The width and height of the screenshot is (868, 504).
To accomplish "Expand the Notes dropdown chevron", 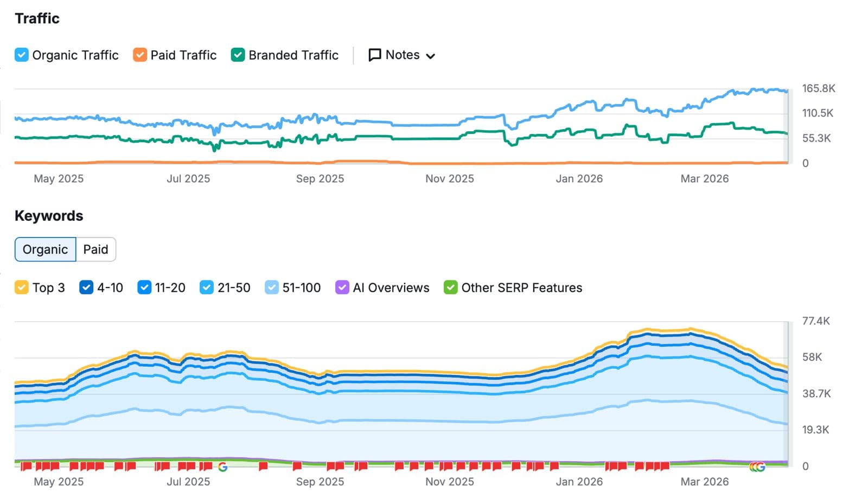I will click(431, 56).
